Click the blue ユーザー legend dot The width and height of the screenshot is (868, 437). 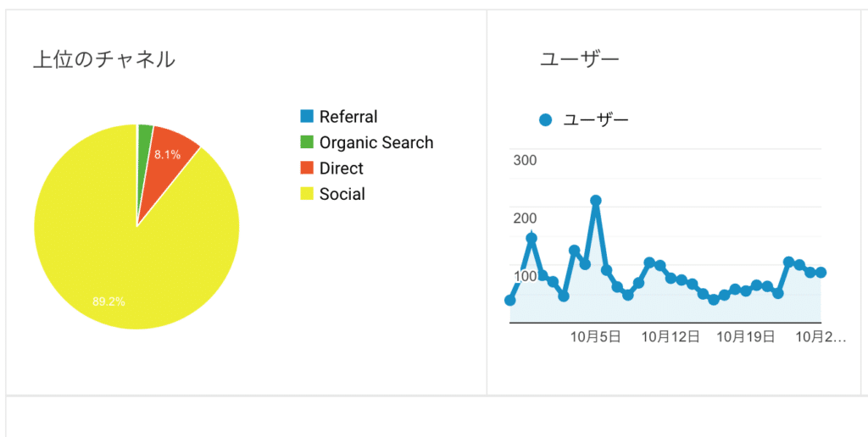[545, 119]
